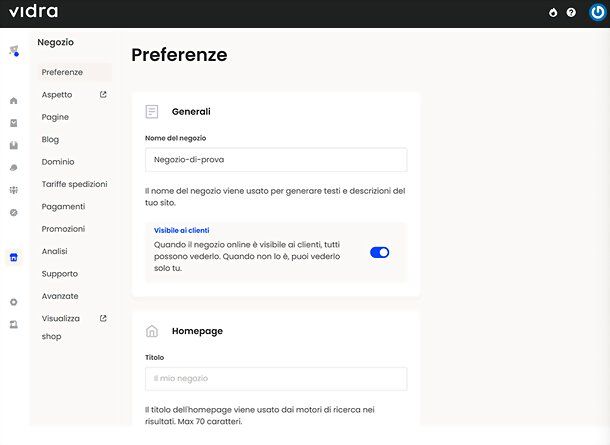This screenshot has width=610, height=445.
Task: Click the settings gear icon in left rail
Action: coord(14,302)
